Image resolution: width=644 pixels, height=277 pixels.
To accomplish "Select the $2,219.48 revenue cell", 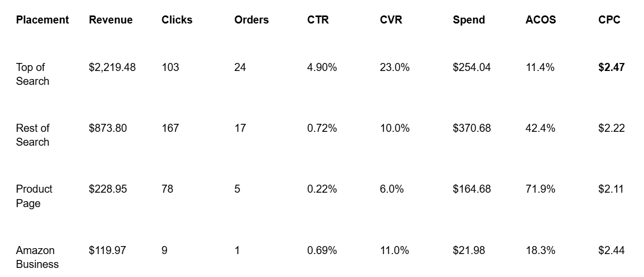I will pyautogui.click(x=112, y=67).
